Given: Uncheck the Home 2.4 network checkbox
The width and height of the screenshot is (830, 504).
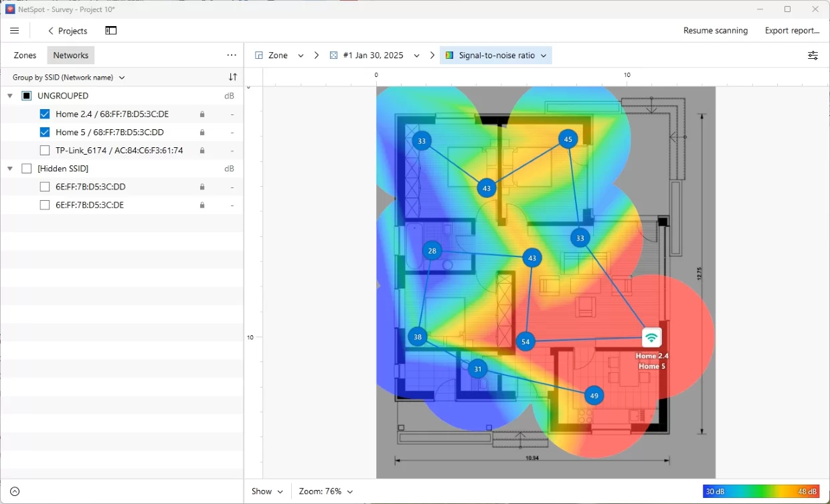Looking at the screenshot, I should [45, 114].
